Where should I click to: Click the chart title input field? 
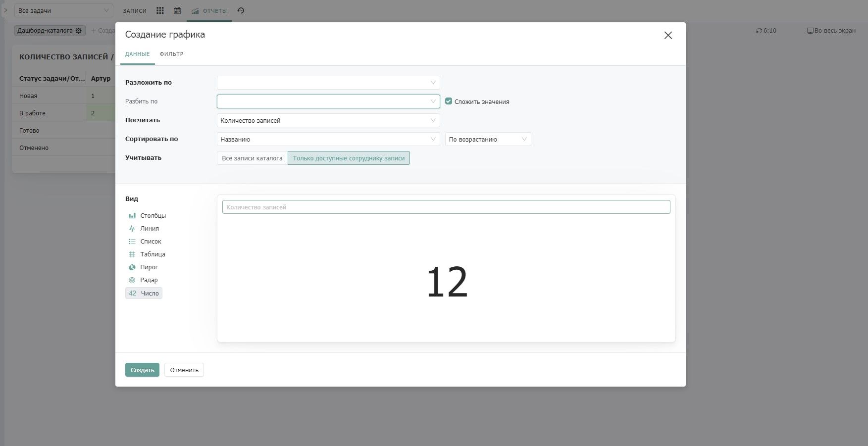(x=446, y=207)
